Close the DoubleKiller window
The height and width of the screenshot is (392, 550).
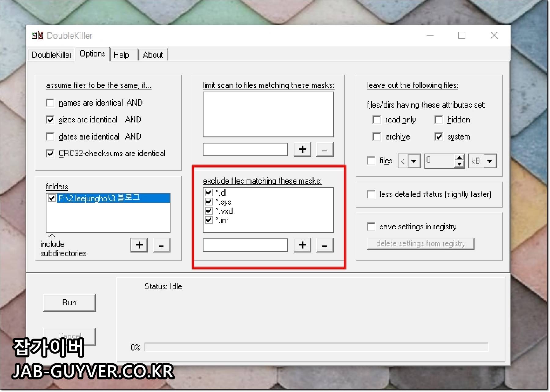click(494, 35)
